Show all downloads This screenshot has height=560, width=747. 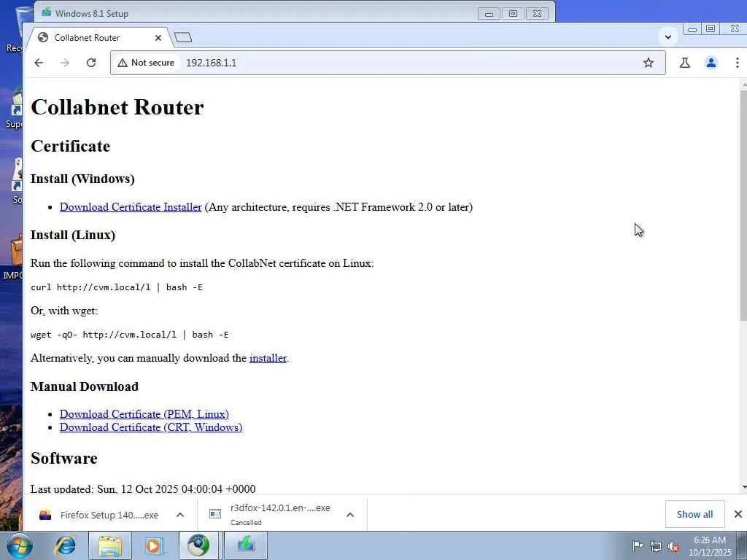(x=694, y=514)
